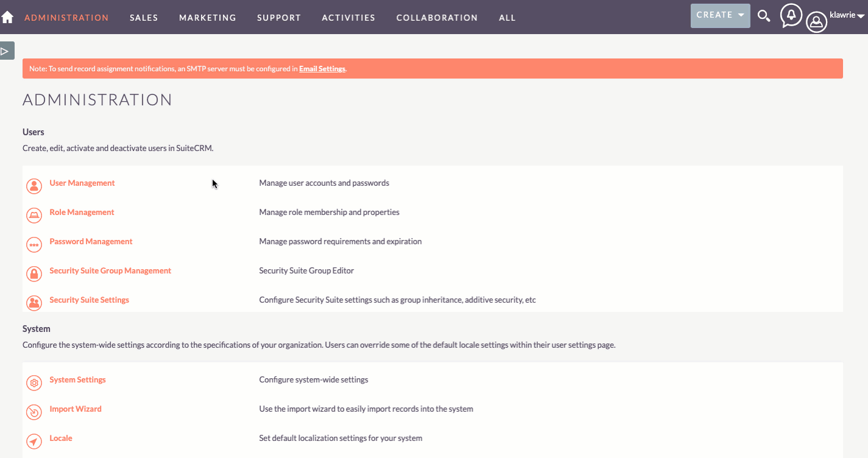Click 'Configure Security Suite settings such as' description
This screenshot has height=458, width=868.
[397, 300]
